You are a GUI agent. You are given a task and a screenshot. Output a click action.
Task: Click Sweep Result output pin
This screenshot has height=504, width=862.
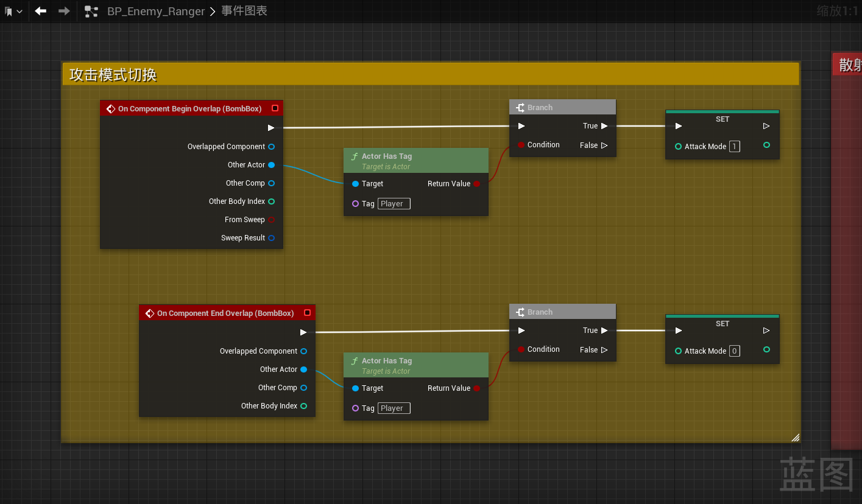click(x=271, y=238)
